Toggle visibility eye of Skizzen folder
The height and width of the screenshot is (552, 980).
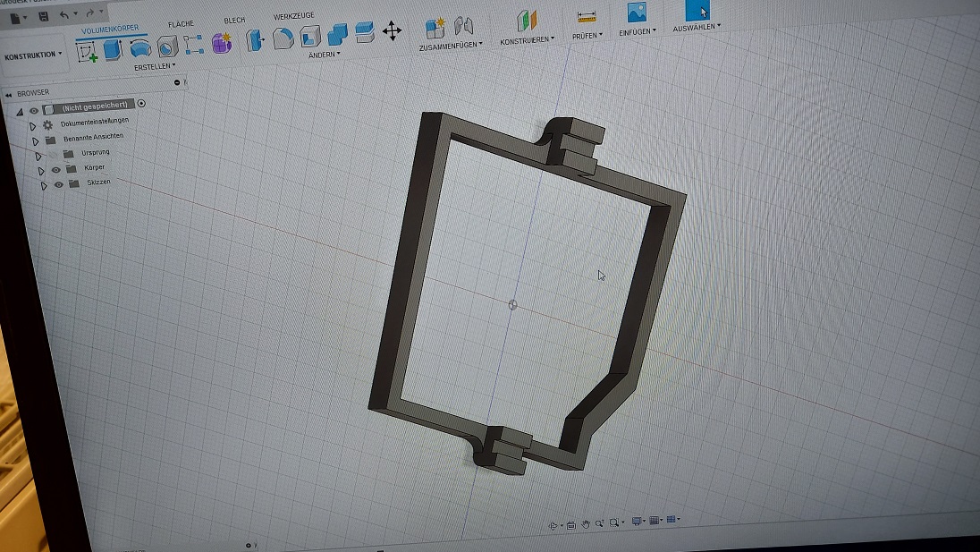(59, 185)
